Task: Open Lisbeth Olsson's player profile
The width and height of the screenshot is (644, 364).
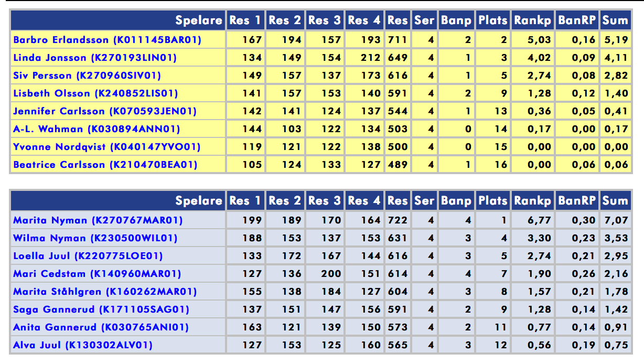Action: pyautogui.click(x=95, y=93)
